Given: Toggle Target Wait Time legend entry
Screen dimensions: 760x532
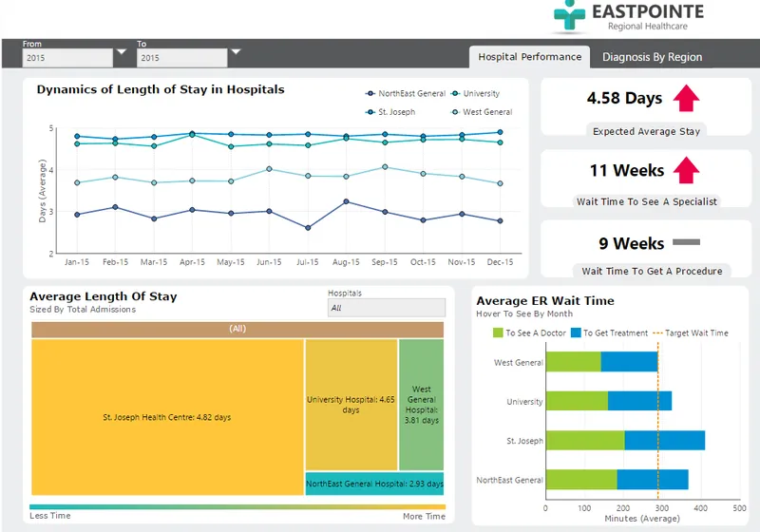Looking at the screenshot, I should coord(691,332).
